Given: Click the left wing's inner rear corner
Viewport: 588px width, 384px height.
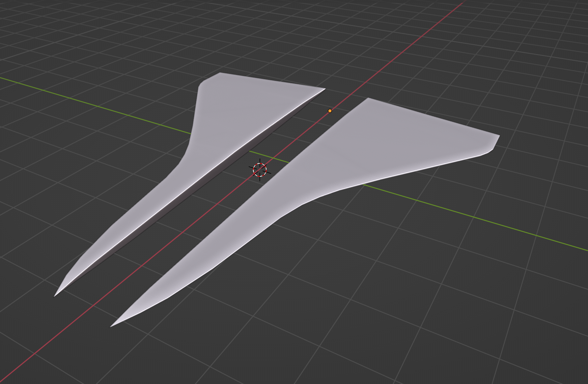Looking at the screenshot, I should (x=324, y=89).
